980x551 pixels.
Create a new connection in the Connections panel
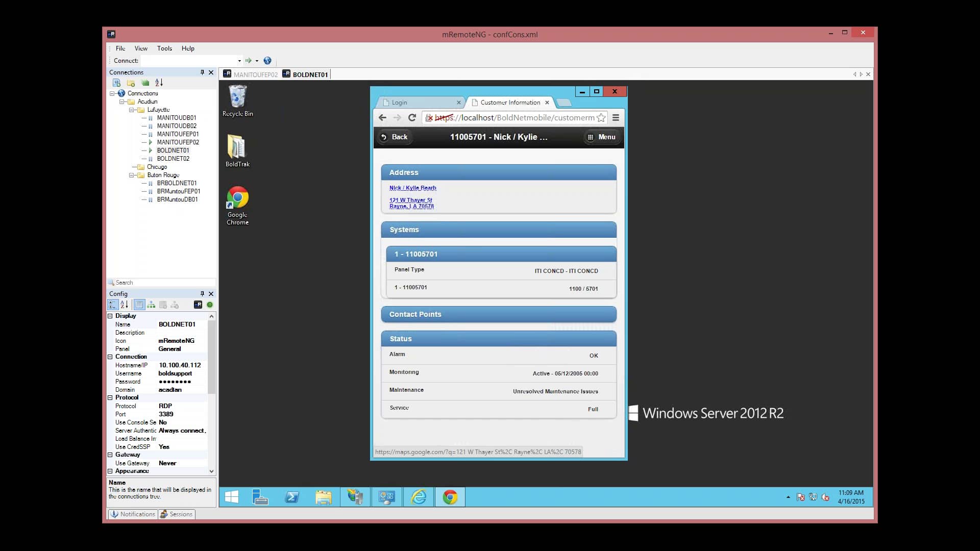[116, 83]
